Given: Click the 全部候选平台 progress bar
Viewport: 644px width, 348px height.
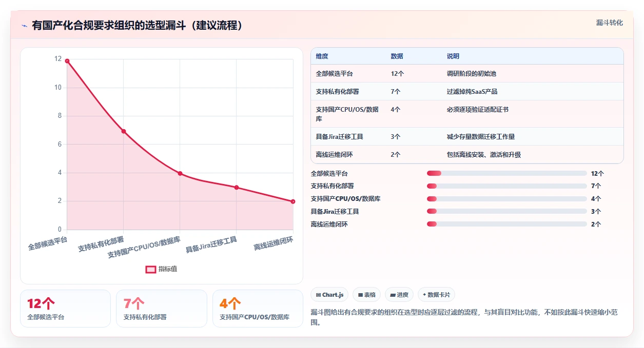Looking at the screenshot, I should (x=506, y=174).
